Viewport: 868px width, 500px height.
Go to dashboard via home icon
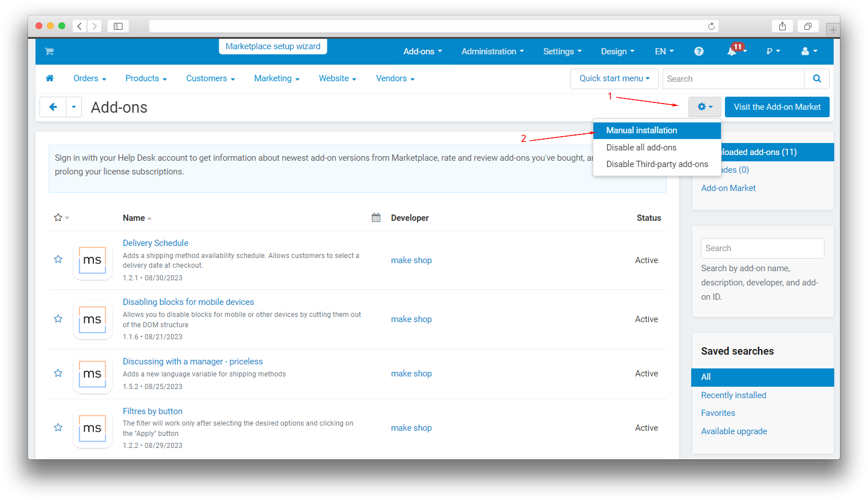coord(50,78)
